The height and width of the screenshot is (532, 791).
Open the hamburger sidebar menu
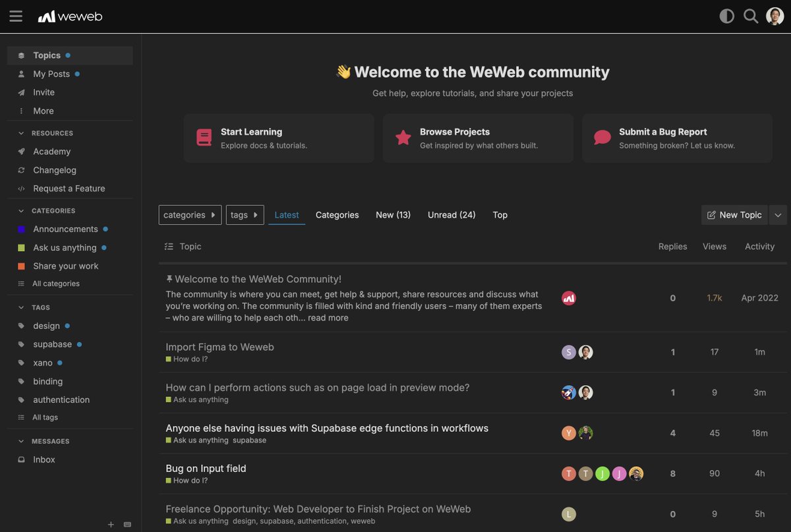[x=16, y=16]
